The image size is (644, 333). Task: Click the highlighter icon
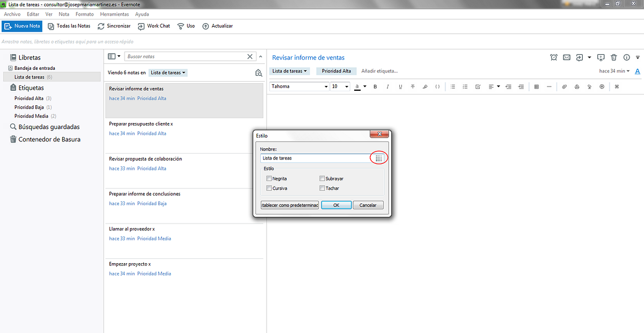(425, 86)
